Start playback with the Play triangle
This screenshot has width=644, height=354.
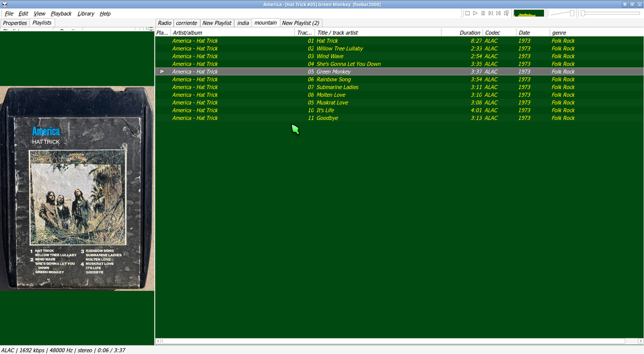pos(475,13)
